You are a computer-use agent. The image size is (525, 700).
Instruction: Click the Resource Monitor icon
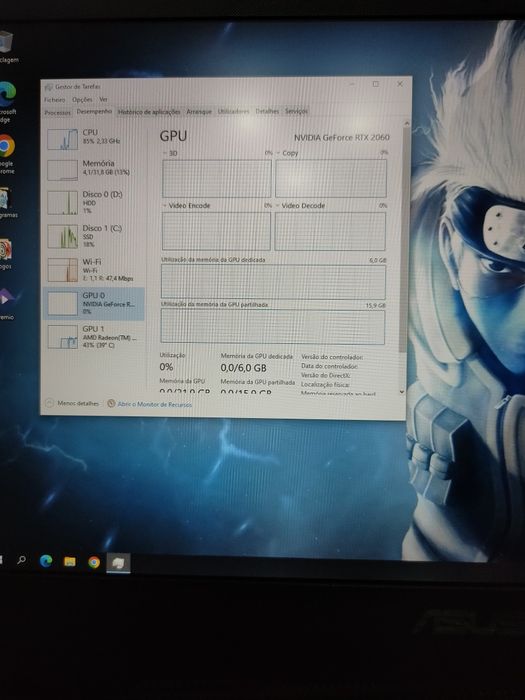(x=111, y=404)
